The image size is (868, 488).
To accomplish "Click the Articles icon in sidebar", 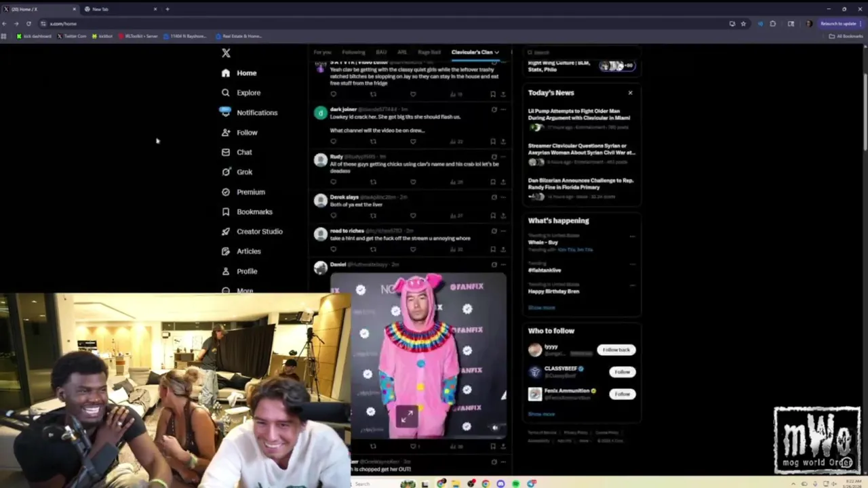I will click(226, 251).
